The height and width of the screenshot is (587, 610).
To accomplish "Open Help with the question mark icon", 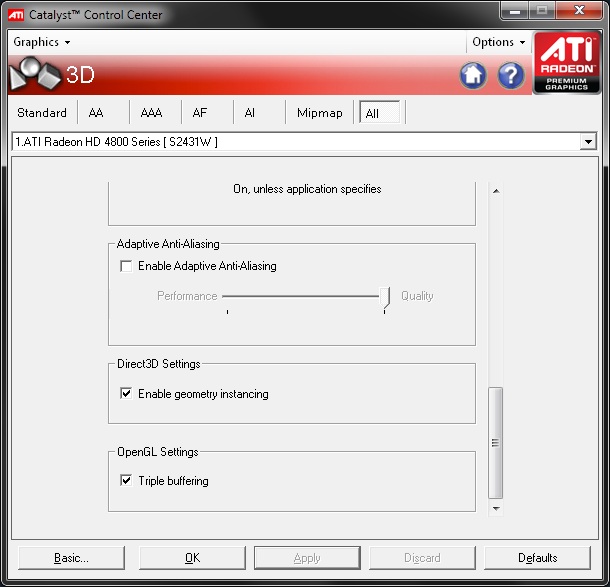I will click(511, 75).
